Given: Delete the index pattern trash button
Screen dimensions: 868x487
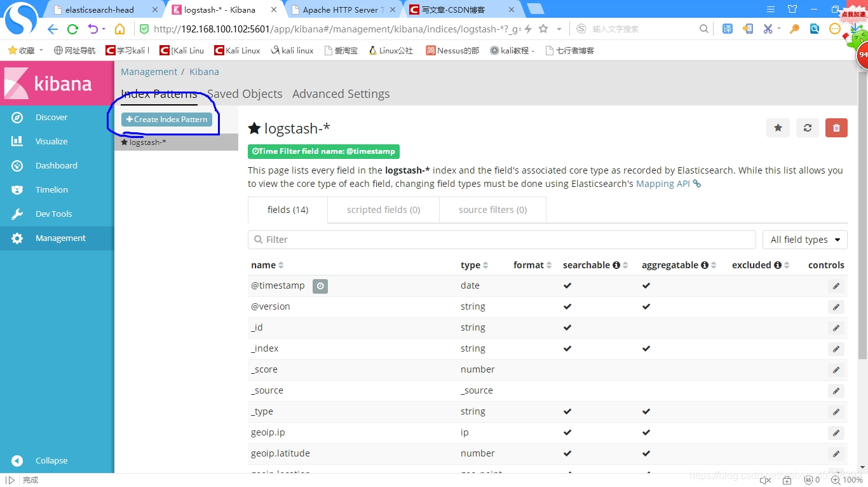Looking at the screenshot, I should point(836,128).
